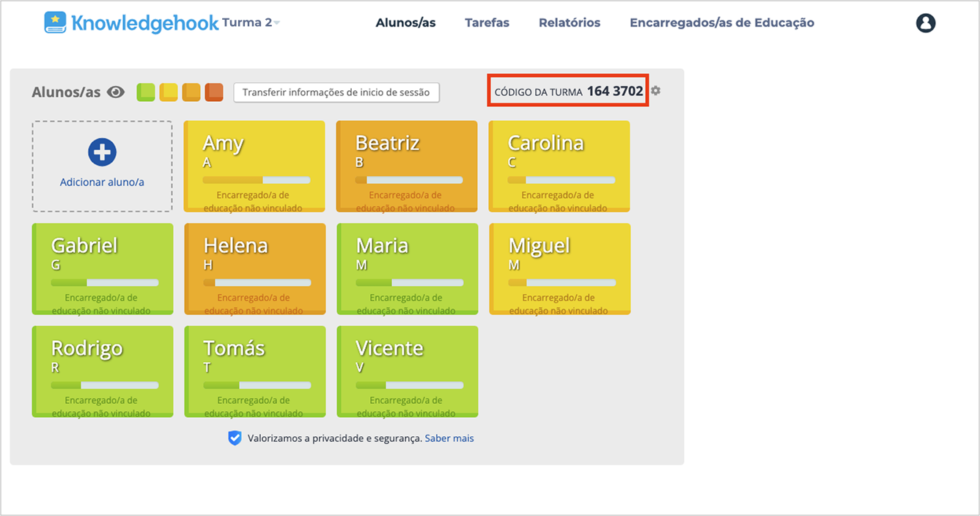
Task: Select the Vicente student card
Action: coord(408,372)
